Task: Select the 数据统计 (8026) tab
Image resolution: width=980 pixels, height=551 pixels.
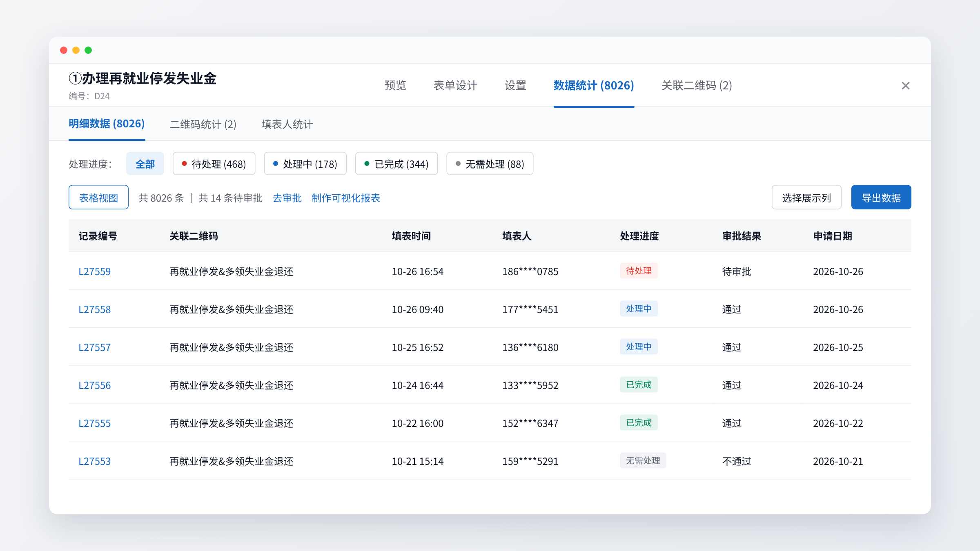Action: [x=594, y=85]
